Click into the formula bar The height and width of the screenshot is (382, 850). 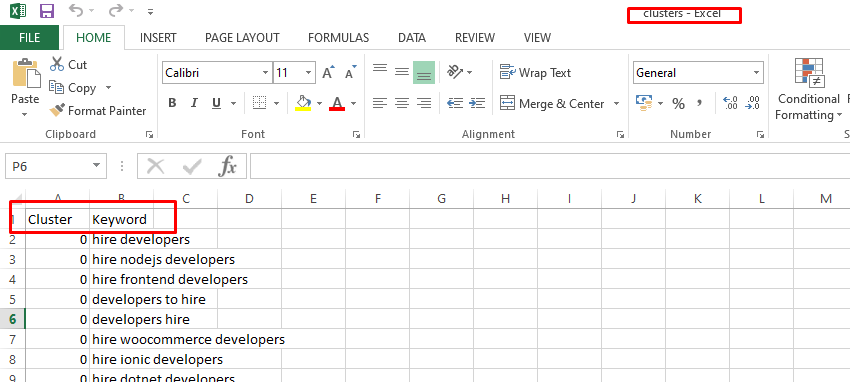click(550, 166)
